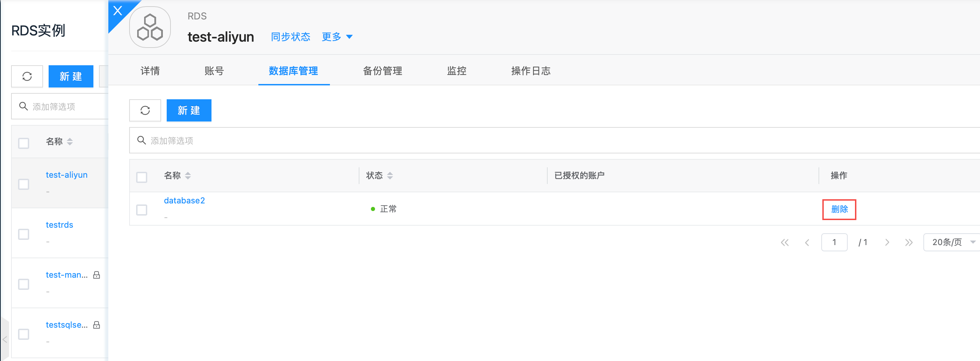This screenshot has height=361, width=980.
Task: Jump to the last page of results
Action: 908,242
